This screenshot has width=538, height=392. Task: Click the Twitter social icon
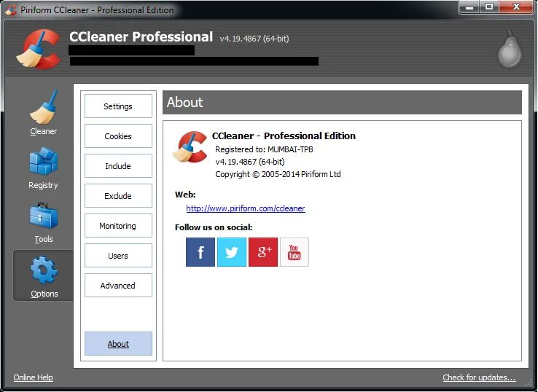pyautogui.click(x=232, y=252)
